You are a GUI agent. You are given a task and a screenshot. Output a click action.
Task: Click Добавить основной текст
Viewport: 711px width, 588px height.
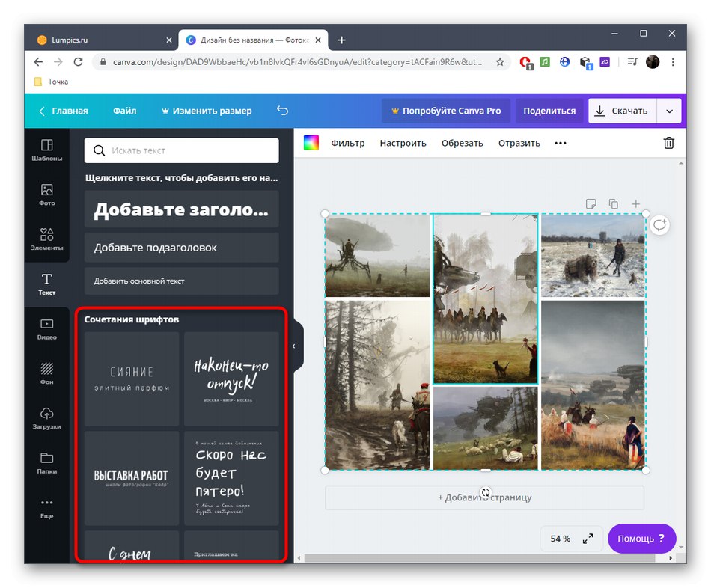(x=181, y=281)
